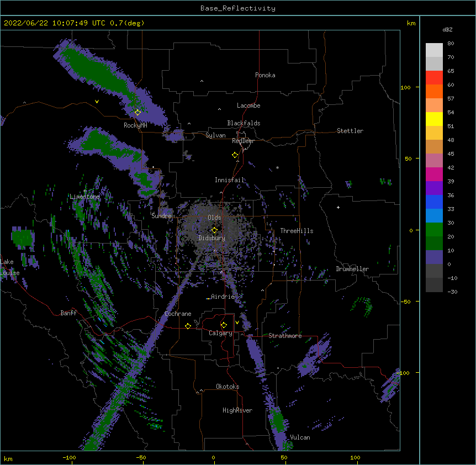Screen dimensions: 476x465
Task: Click the -100 tick on bottom axis
Action: pyautogui.click(x=69, y=458)
